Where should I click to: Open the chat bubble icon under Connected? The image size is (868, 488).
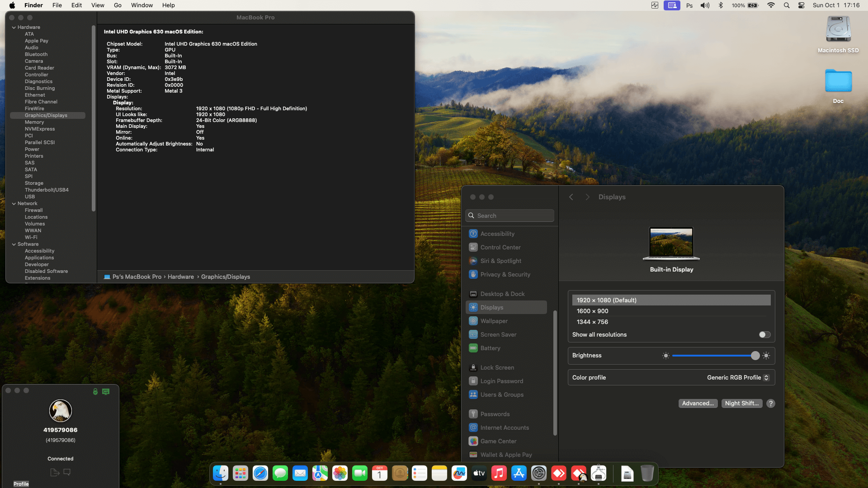point(67,472)
